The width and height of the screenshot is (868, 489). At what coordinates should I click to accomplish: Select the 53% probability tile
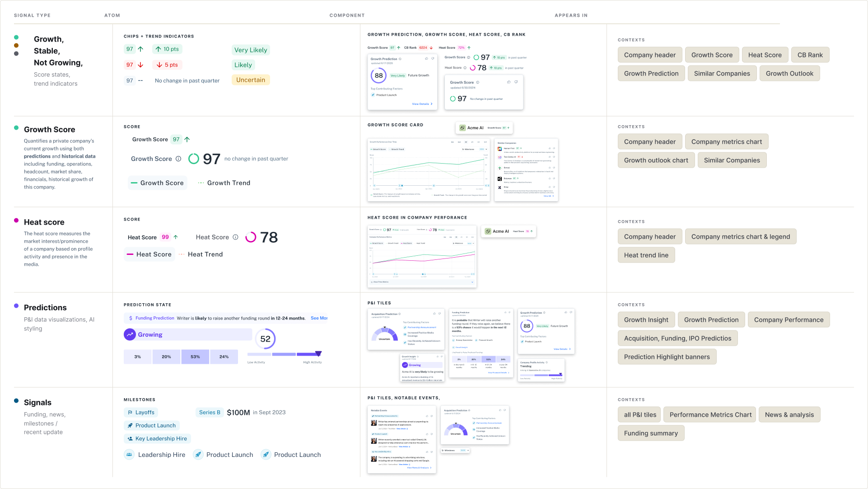[x=195, y=357]
